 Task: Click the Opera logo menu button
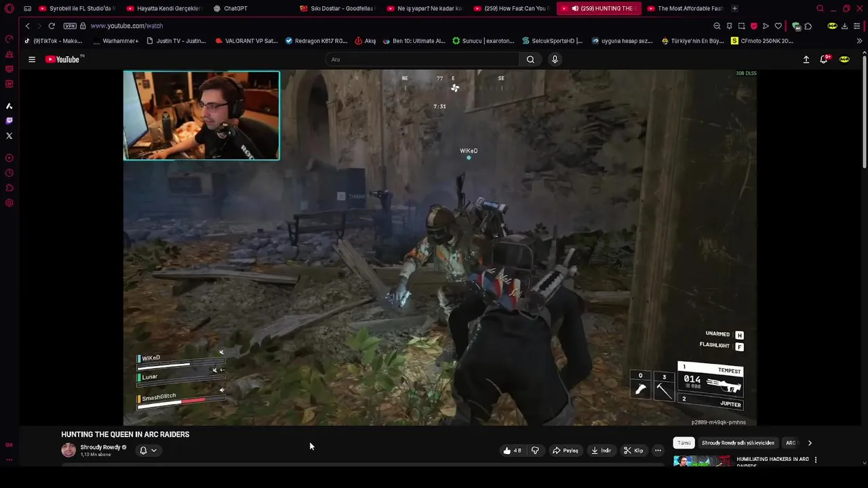9,9
